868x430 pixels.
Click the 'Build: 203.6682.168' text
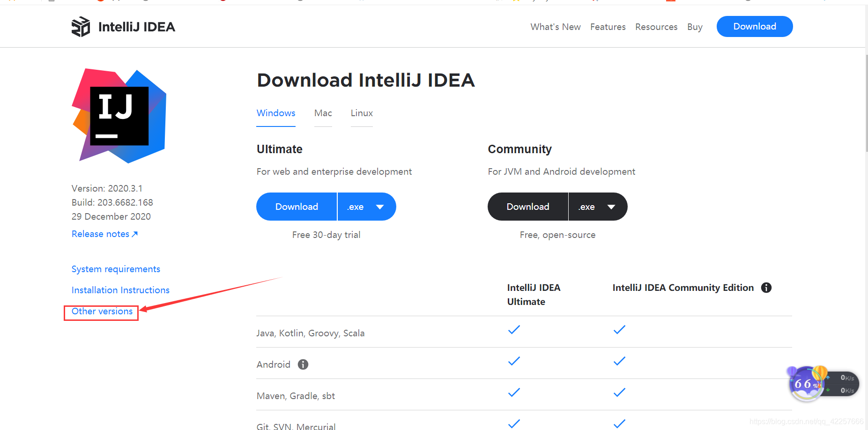click(112, 202)
